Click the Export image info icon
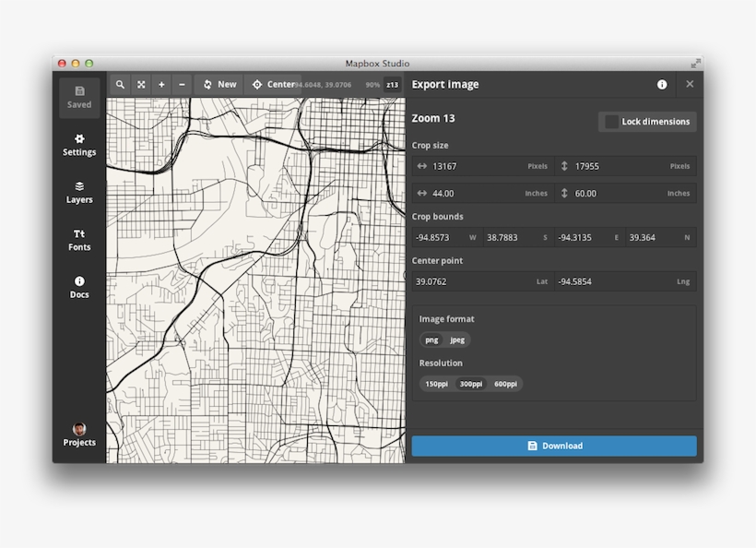Screen dimensions: 756x548 point(661,84)
